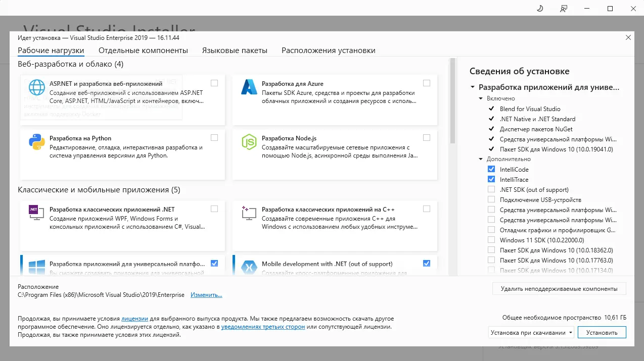Image resolution: width=644 pixels, height=361 pixels.
Task: Uncheck the IntelliTrace optional component
Action: click(491, 179)
